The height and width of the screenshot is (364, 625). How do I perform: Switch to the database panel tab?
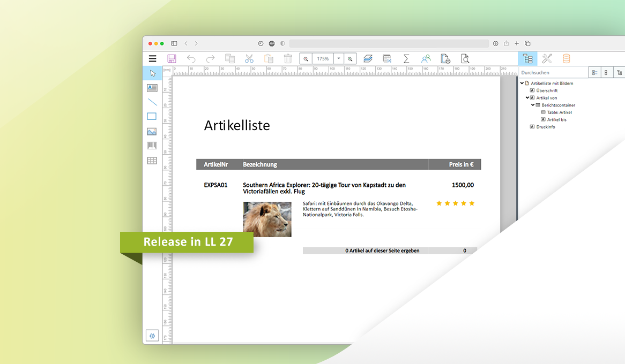click(x=566, y=58)
